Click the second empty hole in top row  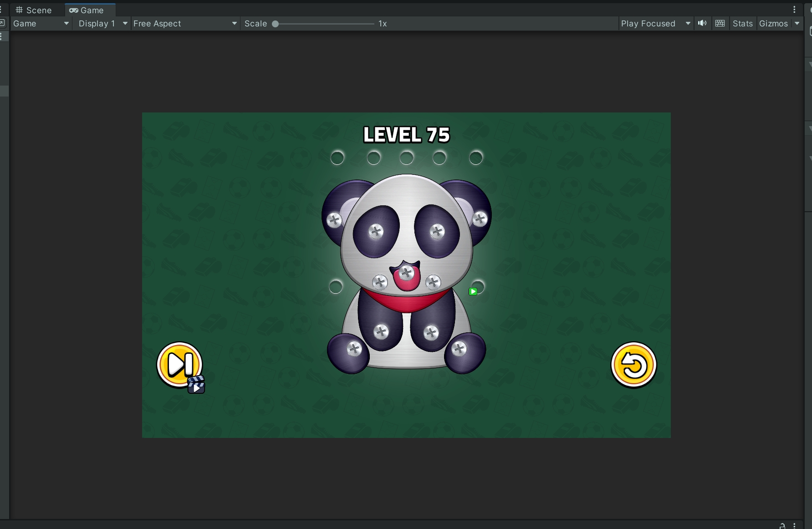click(x=374, y=158)
